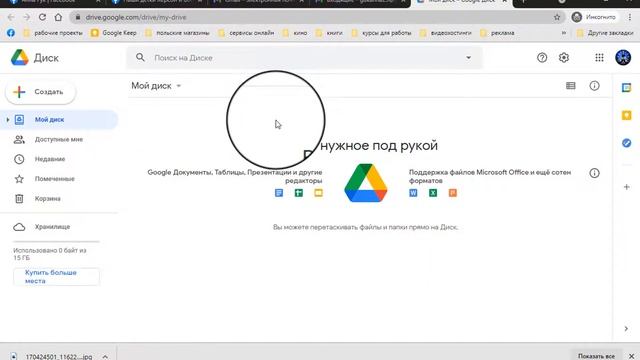
Task: Switch to list view layout icon
Action: 570,86
